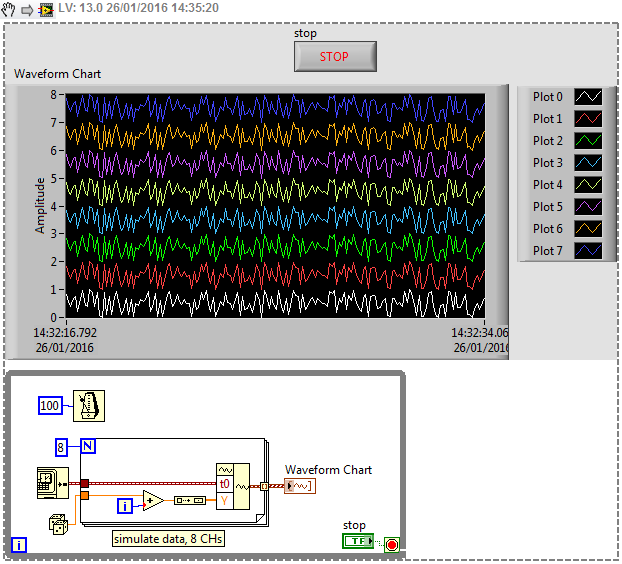Open Plot 5 purple line swatch

[588, 207]
